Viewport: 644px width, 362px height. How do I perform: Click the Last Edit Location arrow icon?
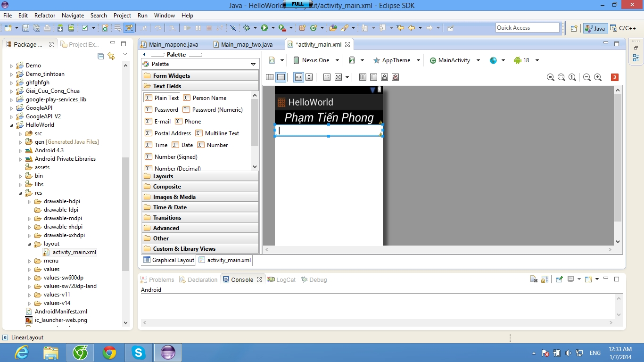coord(400,28)
